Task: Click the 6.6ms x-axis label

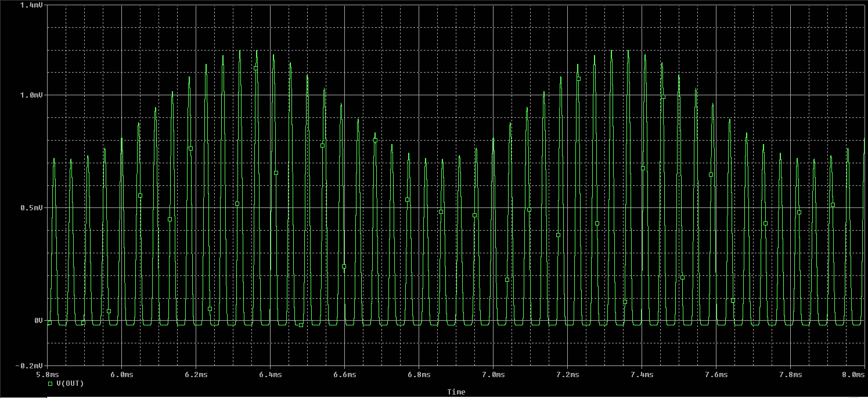Action: click(x=344, y=375)
